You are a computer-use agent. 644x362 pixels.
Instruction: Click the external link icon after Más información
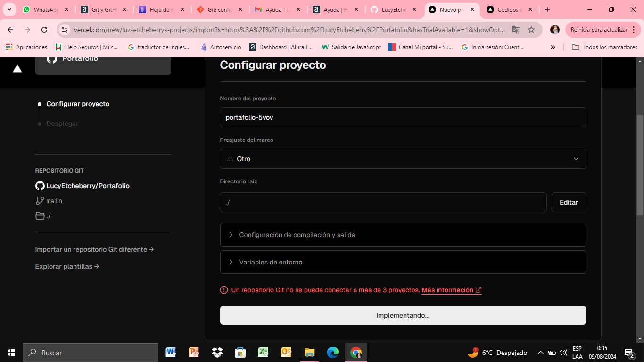(x=479, y=290)
